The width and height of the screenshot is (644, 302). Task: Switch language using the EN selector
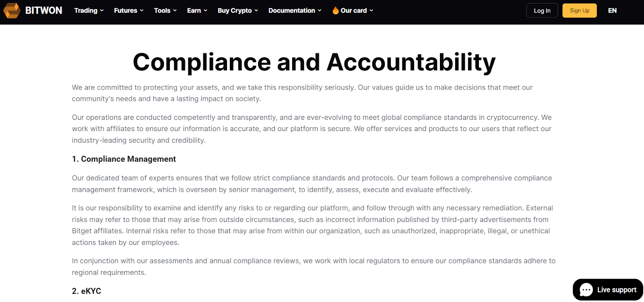click(612, 10)
